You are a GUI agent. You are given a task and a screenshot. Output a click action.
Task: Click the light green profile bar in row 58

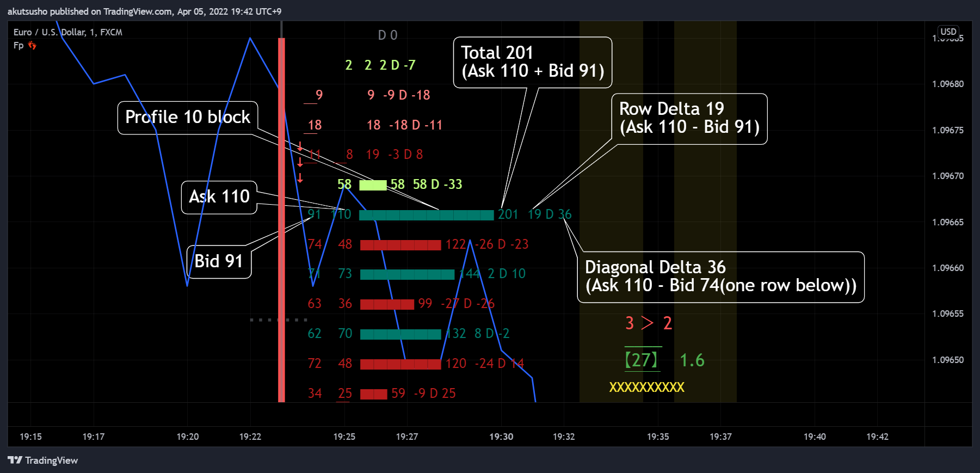373,185
